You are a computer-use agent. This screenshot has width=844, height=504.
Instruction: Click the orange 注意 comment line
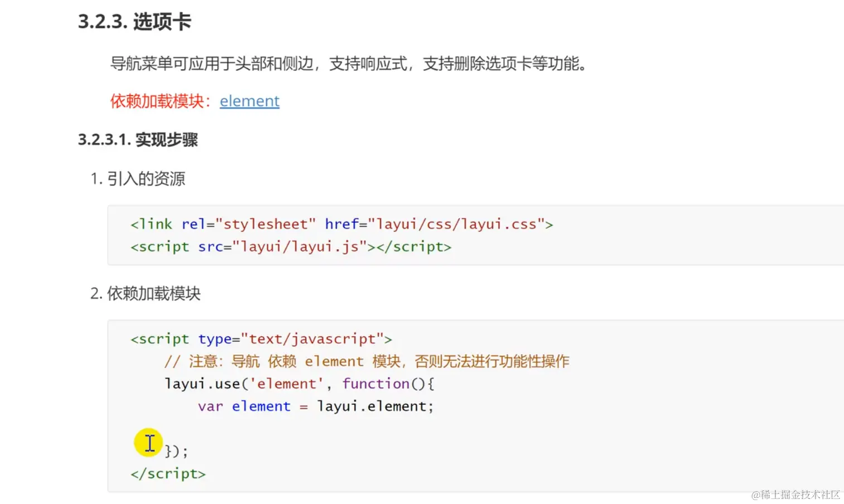(x=366, y=361)
